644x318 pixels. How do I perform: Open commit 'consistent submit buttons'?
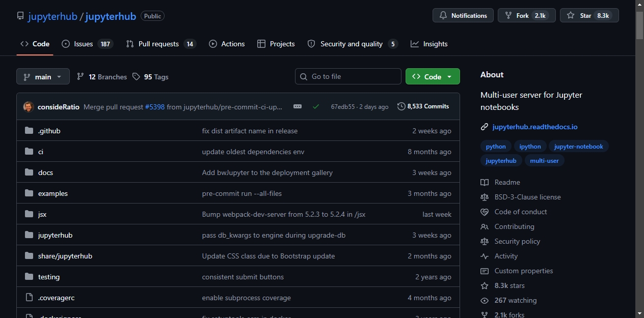[243, 277]
